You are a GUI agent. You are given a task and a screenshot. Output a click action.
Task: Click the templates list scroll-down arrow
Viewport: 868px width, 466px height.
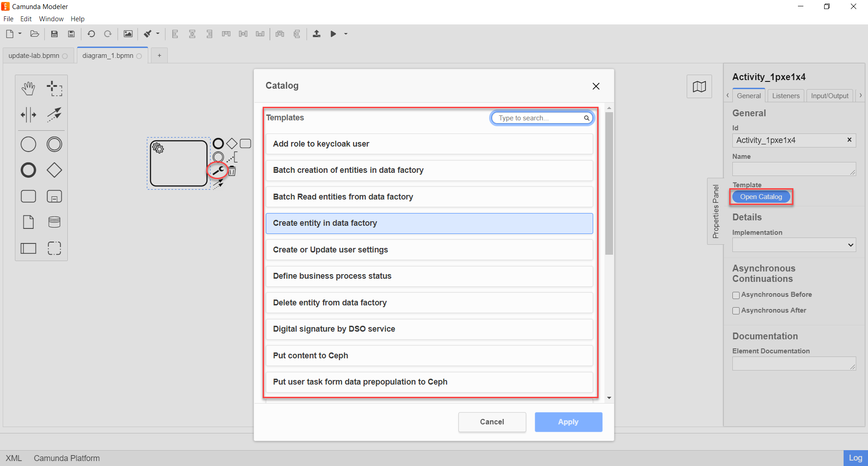(609, 398)
